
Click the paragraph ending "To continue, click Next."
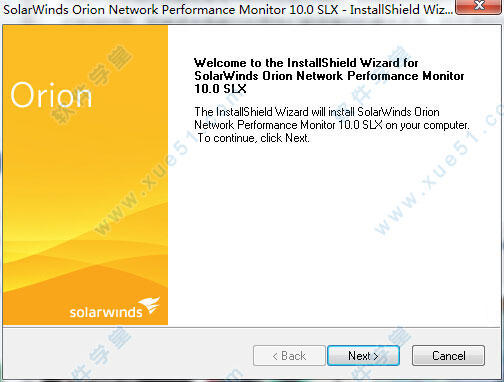coord(332,125)
